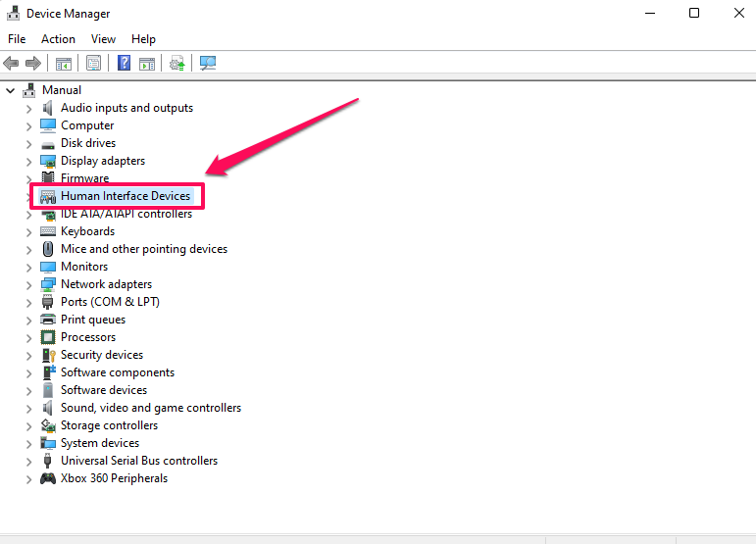Expand the Processors arrow
The width and height of the screenshot is (756, 544).
29,338
